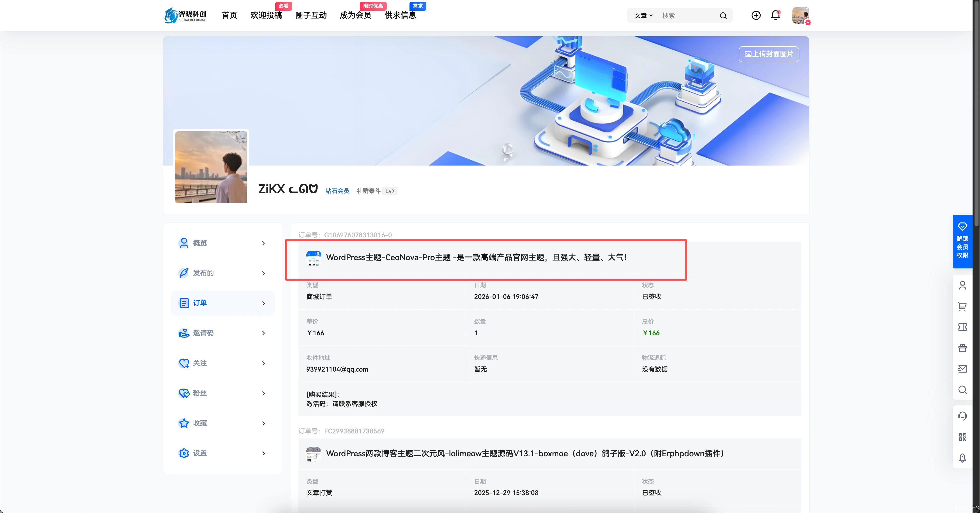Expand the 订单 sidebar entry chevron
Screen dimensions: 980x513
coord(263,303)
